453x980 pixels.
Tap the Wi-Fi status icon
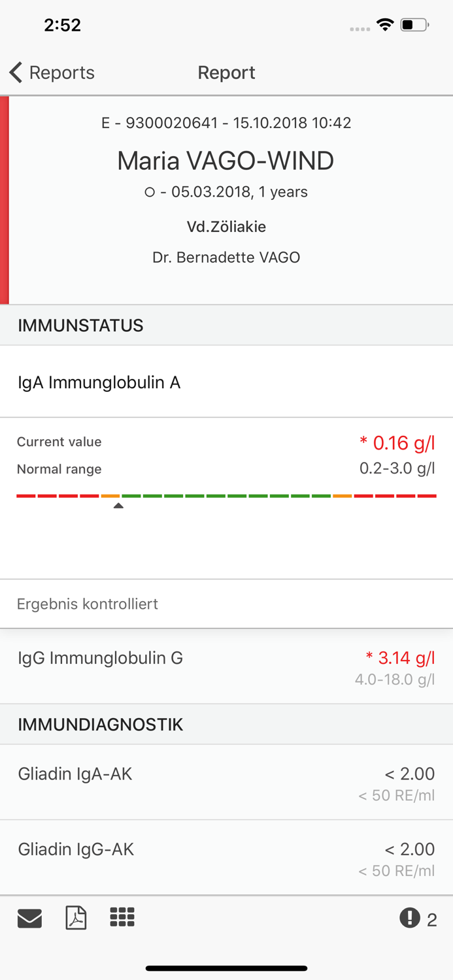385,25
